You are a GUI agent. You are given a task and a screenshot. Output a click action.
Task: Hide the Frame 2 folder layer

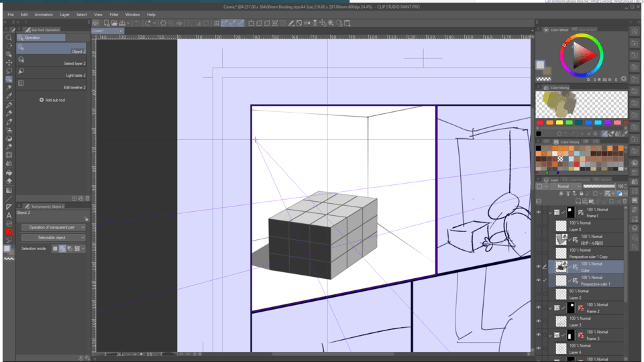coord(539,308)
